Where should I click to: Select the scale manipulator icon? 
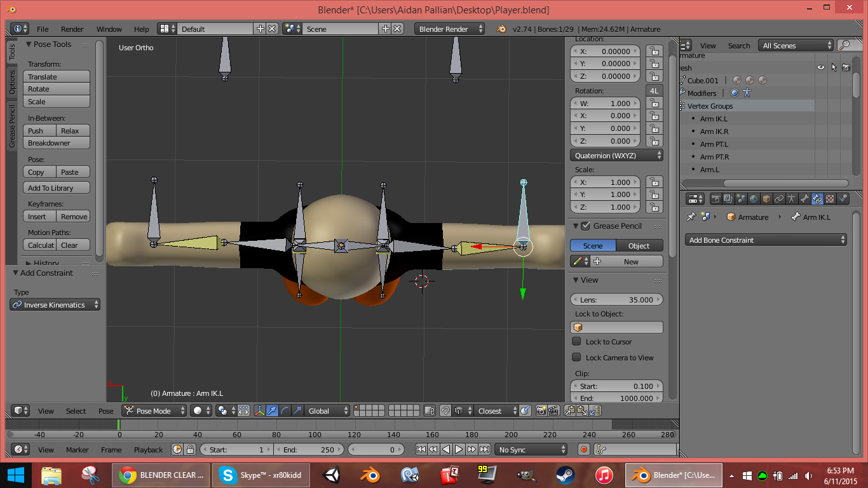(x=297, y=410)
